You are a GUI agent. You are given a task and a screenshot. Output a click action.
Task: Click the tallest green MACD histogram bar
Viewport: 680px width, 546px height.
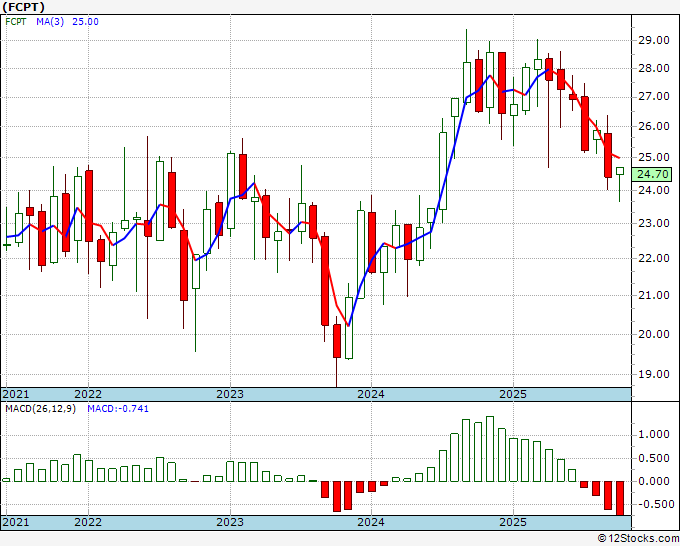click(x=490, y=449)
